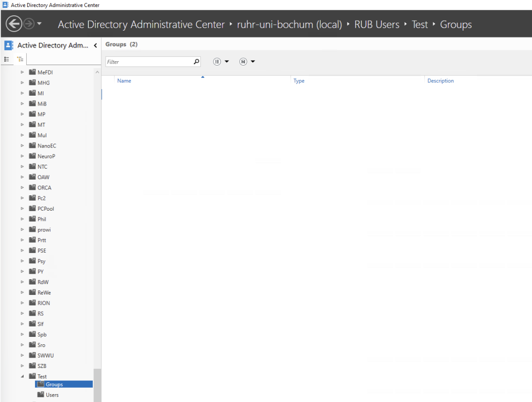Viewport: 532px width, 402px height.
Task: Click the Users folder icon under Test
Action: (40, 395)
